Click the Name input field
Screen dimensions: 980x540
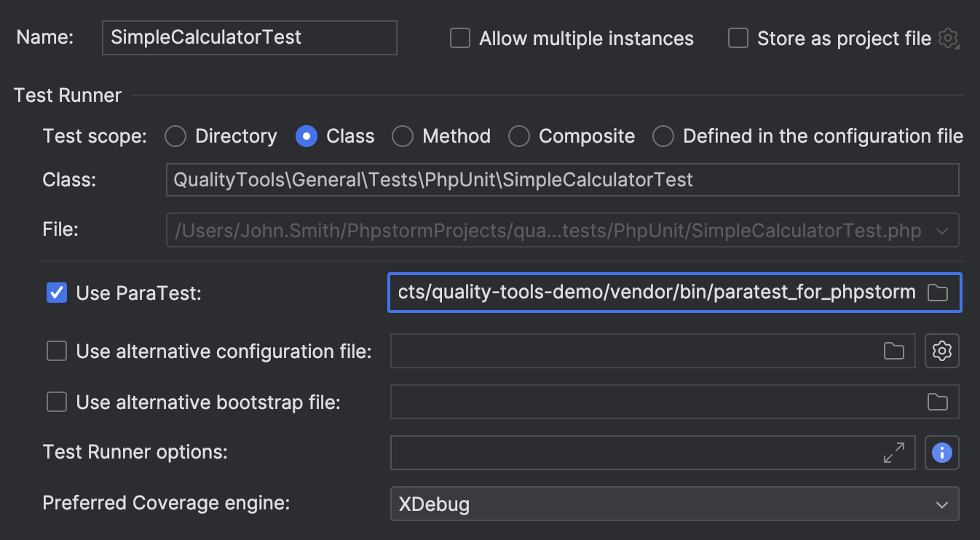[248, 36]
